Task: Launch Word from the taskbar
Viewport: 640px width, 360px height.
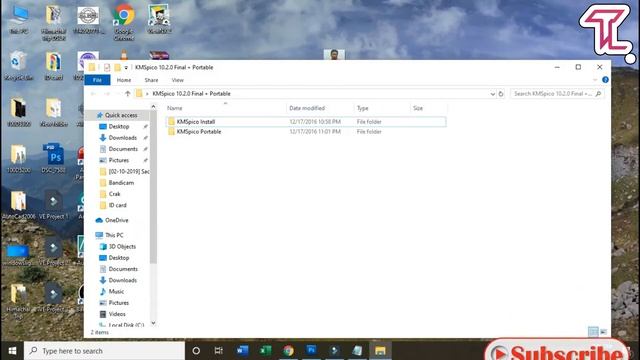Action: click(242, 351)
